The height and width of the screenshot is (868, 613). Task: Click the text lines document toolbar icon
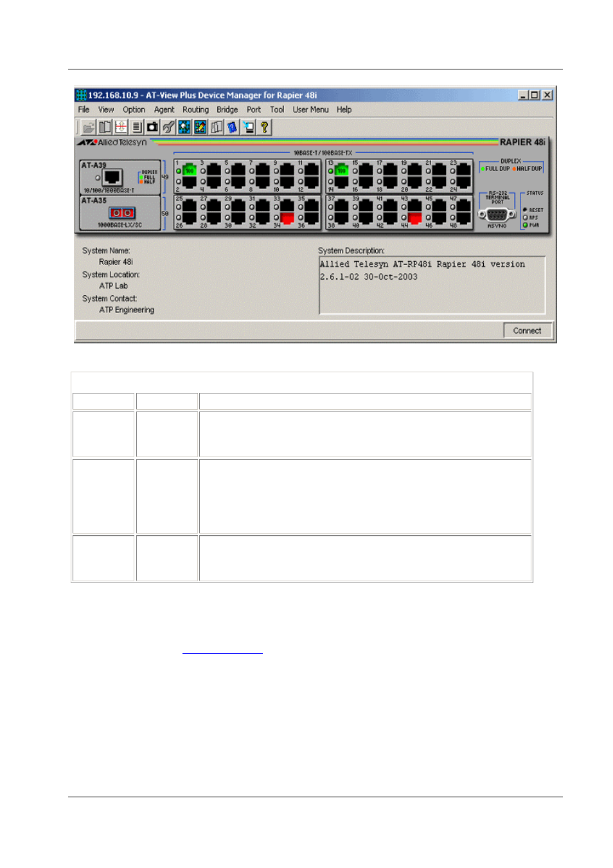137,127
